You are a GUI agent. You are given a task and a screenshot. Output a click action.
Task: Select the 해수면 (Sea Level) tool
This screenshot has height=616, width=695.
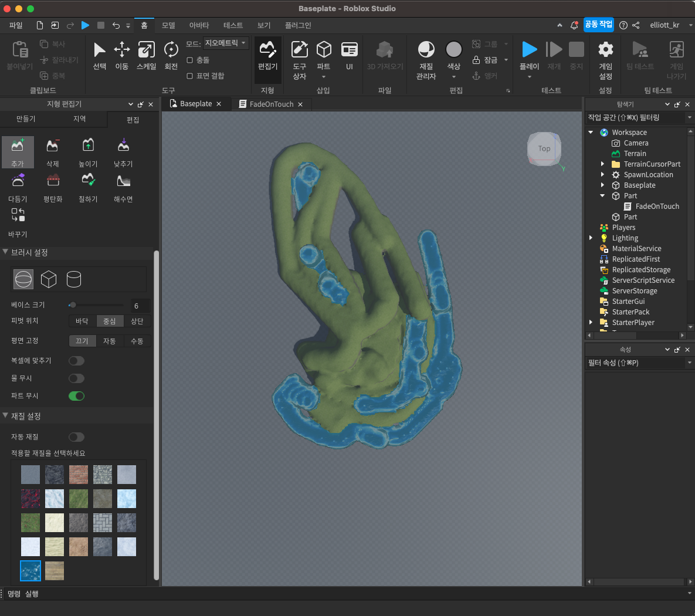(x=123, y=188)
